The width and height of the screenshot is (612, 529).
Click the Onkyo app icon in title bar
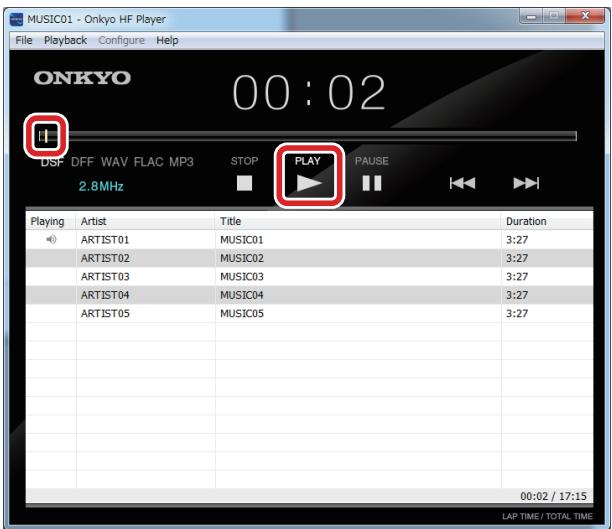click(16, 19)
